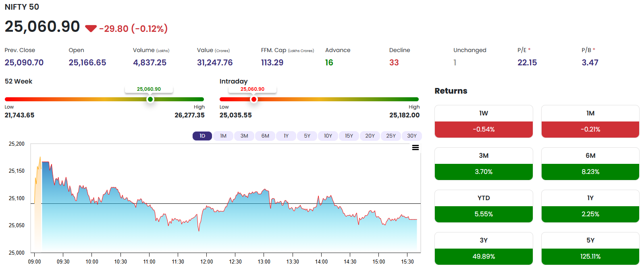The height and width of the screenshot is (272, 644).
Task: Open the 1M returns card showing -0.21%
Action: 590,121
